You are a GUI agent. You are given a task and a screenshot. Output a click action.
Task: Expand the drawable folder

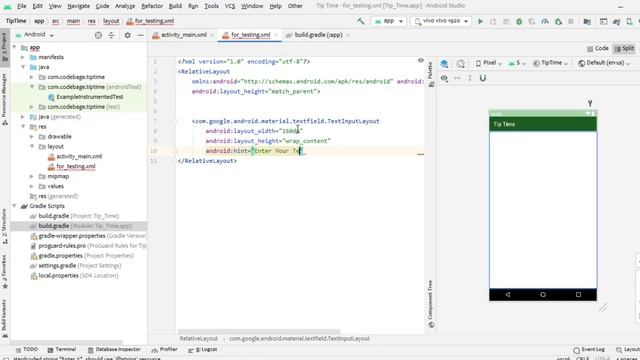(32, 136)
